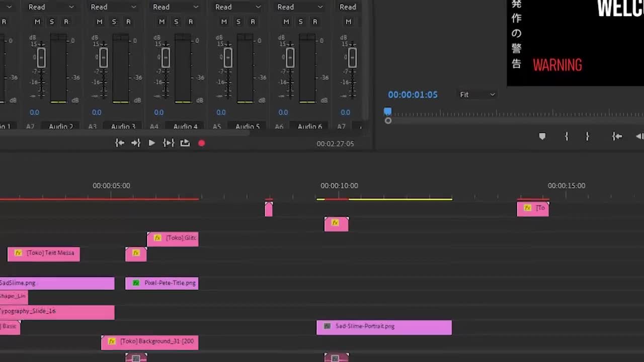
Task: Open the Read automation dropdown for Audio 5
Action: 238,7
